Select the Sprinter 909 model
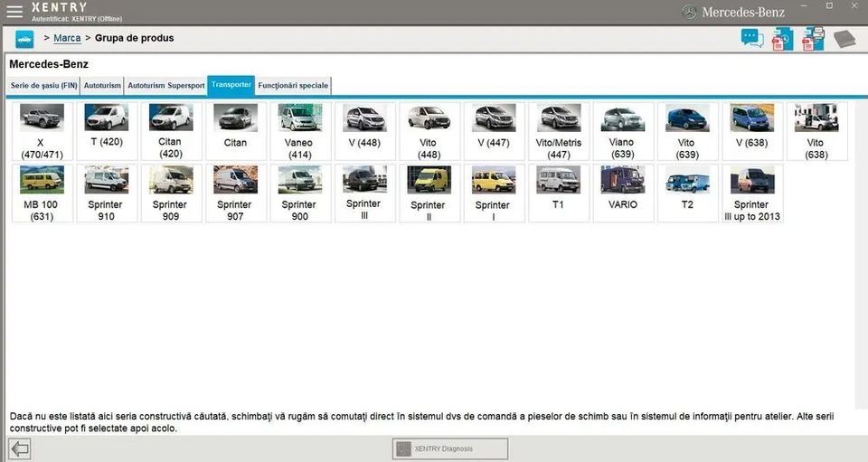Image resolution: width=868 pixels, height=462 pixels. click(x=171, y=193)
